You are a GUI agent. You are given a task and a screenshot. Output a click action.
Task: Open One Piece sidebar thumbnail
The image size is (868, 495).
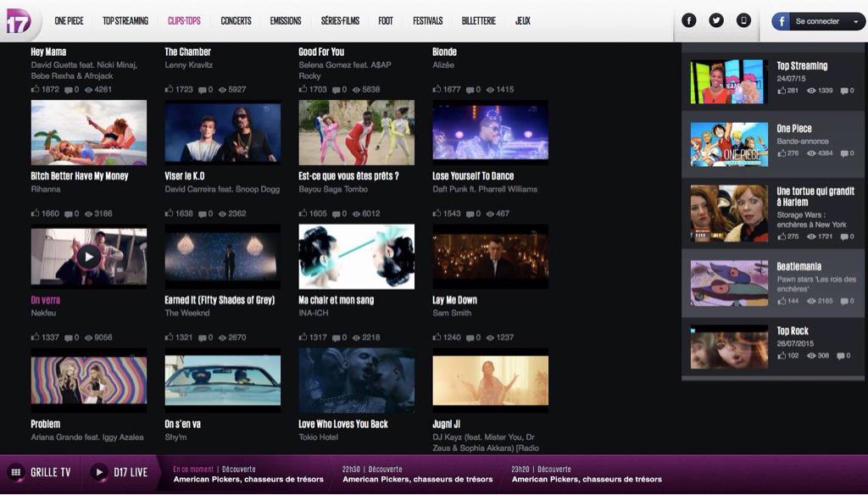point(729,144)
